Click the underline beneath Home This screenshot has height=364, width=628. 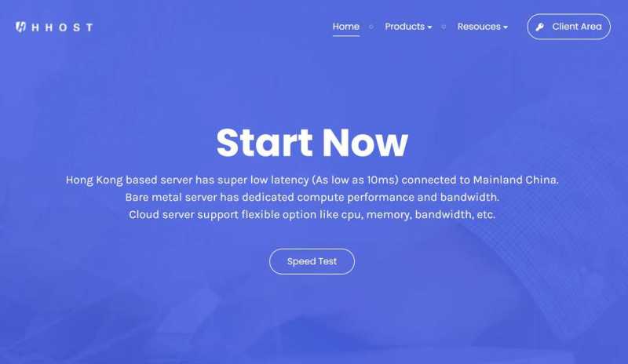346,35
